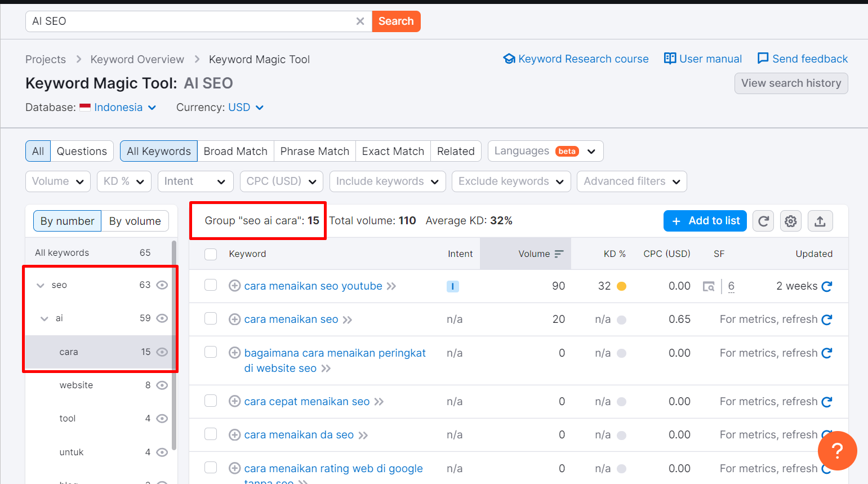
Task: Collapse the seo group chevron
Action: click(41, 285)
